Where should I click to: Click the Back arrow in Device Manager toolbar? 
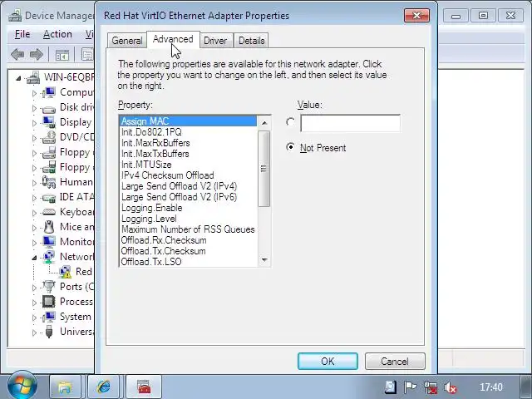(17, 54)
